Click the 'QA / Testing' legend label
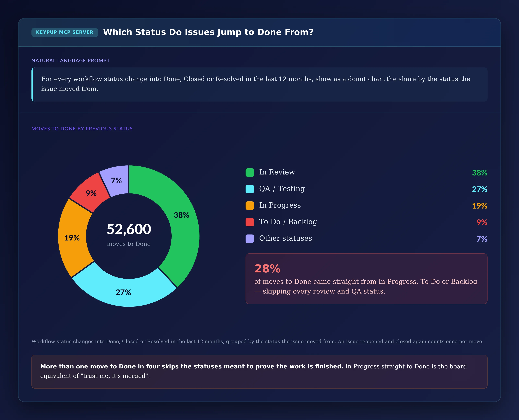This screenshot has height=420, width=519. [x=282, y=189]
